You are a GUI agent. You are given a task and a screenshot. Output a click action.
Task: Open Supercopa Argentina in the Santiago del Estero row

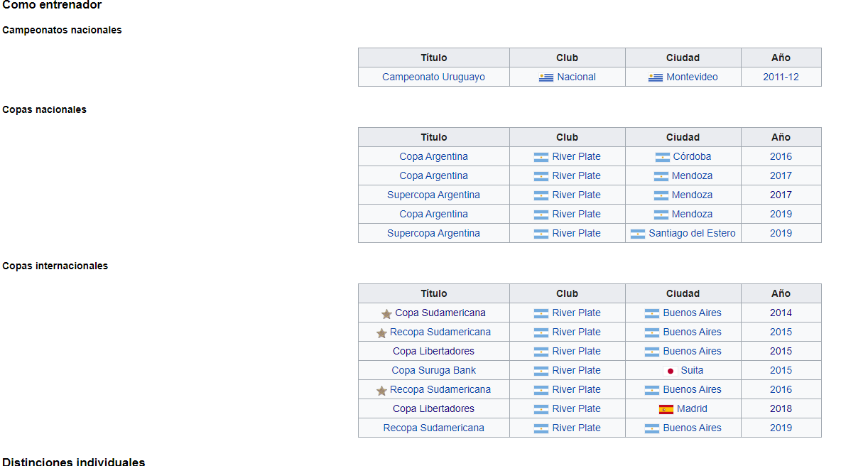[x=433, y=233]
